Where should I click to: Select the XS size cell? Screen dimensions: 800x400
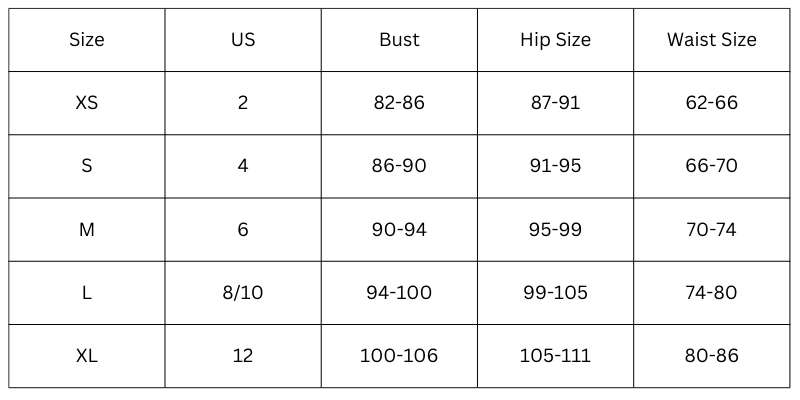[x=87, y=103]
